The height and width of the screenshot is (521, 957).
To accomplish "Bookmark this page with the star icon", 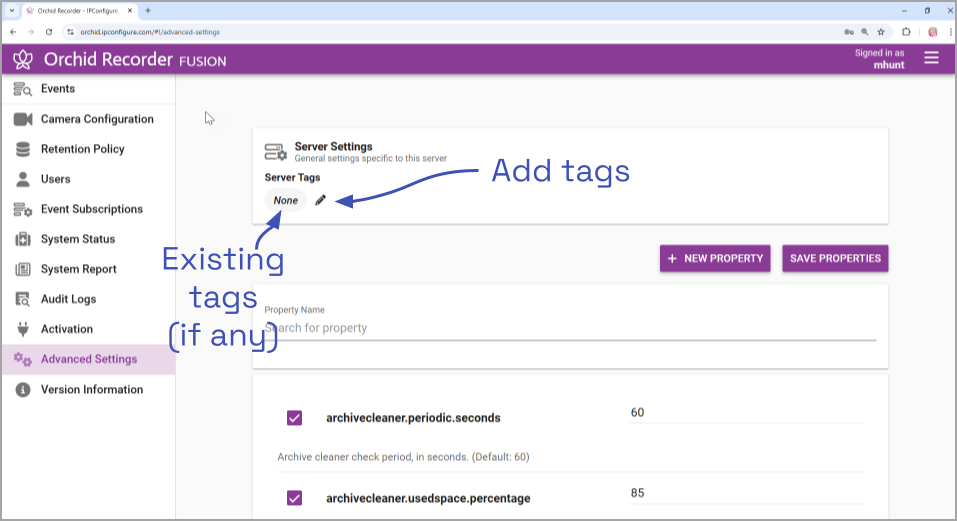I will [x=880, y=32].
